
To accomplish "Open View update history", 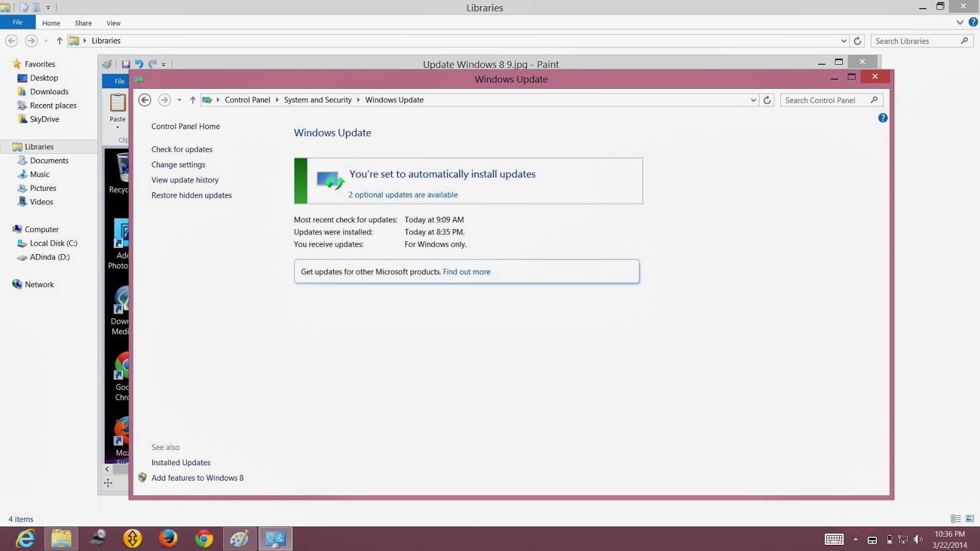I will (185, 180).
